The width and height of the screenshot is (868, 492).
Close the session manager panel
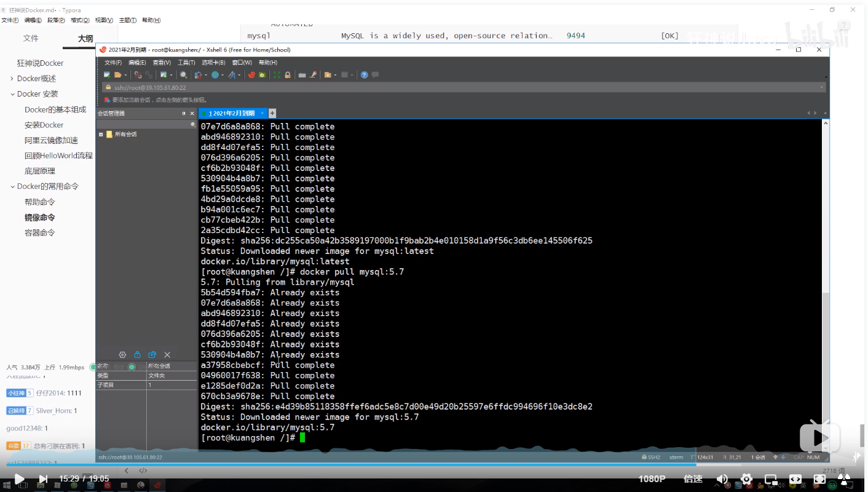tap(192, 113)
